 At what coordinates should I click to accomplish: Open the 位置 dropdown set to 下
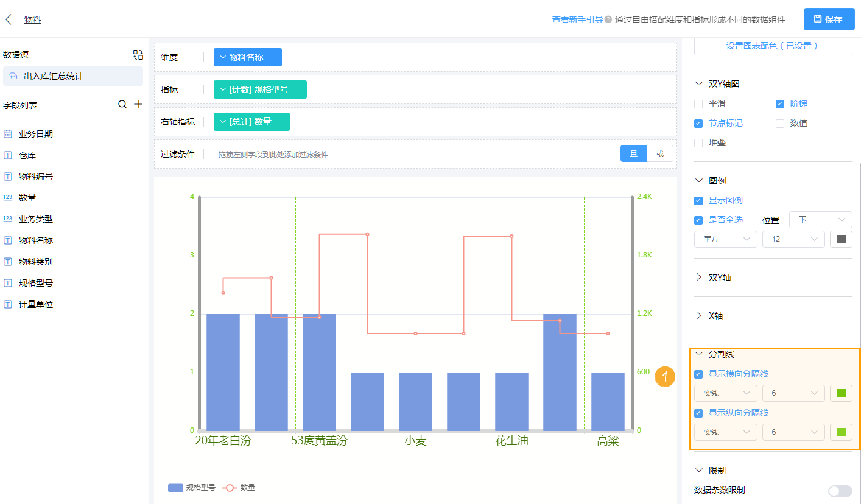[x=820, y=220]
